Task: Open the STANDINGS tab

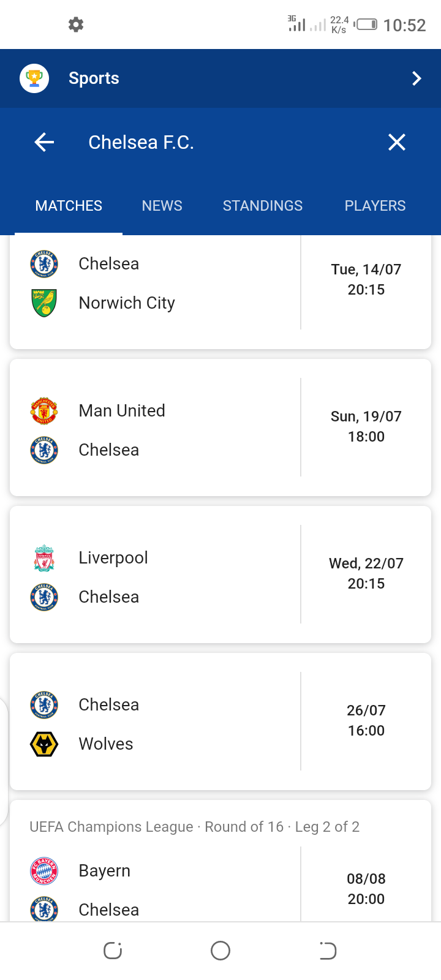Action: coord(262,206)
